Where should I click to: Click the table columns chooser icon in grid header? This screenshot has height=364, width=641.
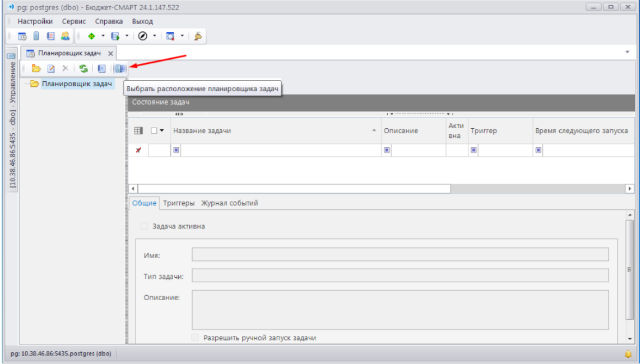pos(138,130)
